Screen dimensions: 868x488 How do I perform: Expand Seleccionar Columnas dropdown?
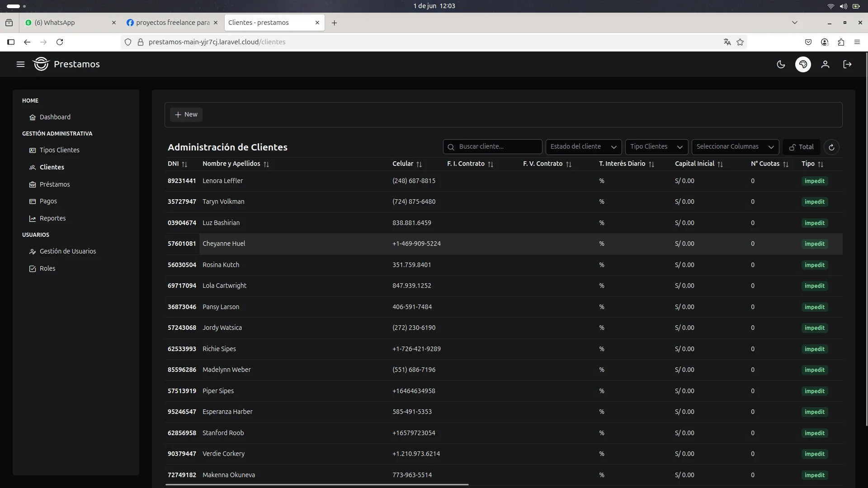(x=735, y=147)
